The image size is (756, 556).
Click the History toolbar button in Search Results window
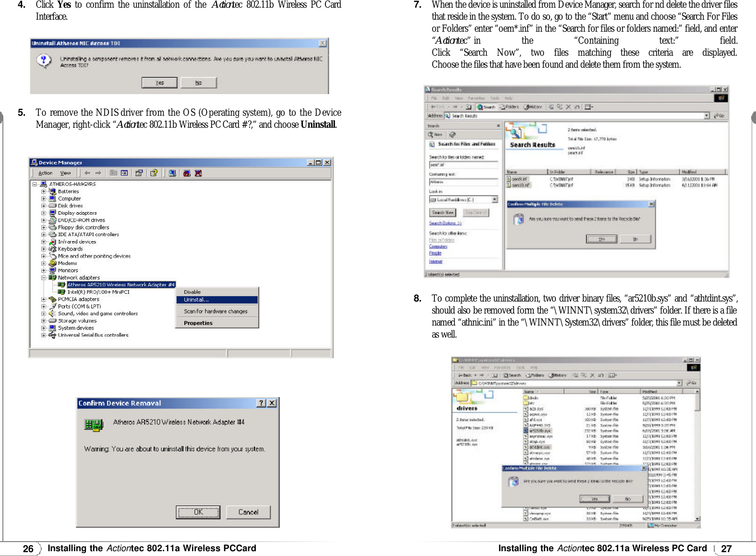click(533, 107)
